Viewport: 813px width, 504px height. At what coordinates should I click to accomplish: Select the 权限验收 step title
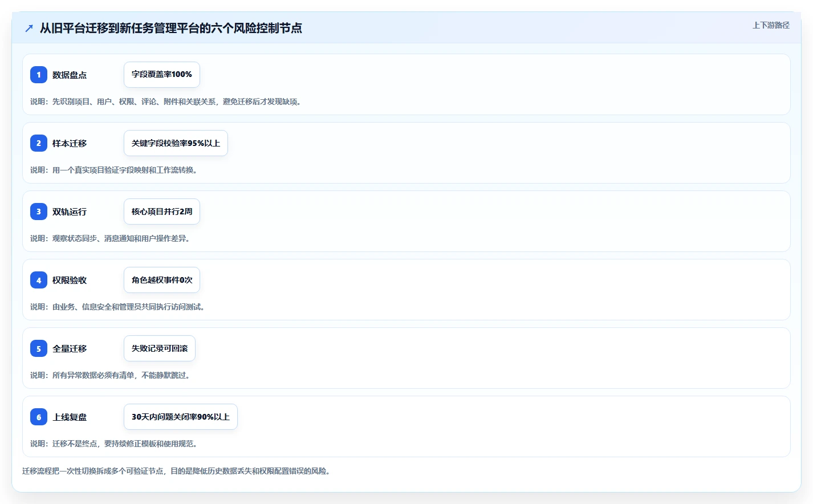pyautogui.click(x=70, y=280)
